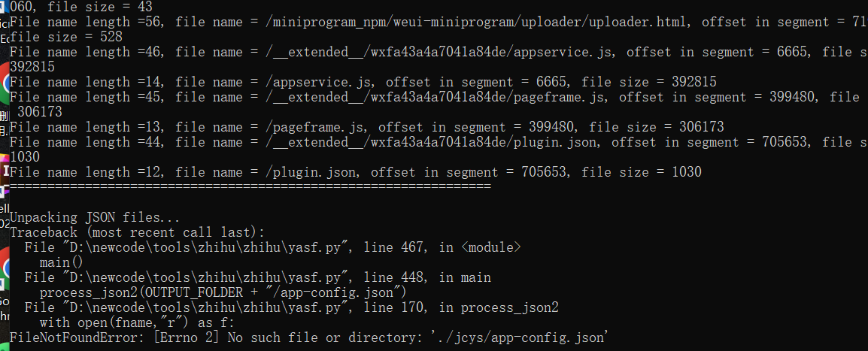868x351 pixels.
Task: Click the 'with open(fname,"r") as f:' line
Action: pyautogui.click(x=136, y=322)
